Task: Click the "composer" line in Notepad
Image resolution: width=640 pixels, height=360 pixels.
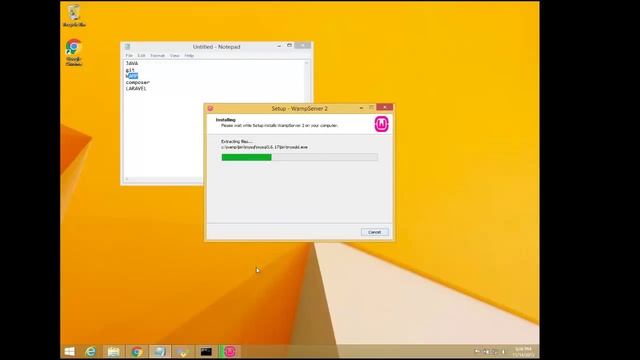Action: click(x=138, y=82)
